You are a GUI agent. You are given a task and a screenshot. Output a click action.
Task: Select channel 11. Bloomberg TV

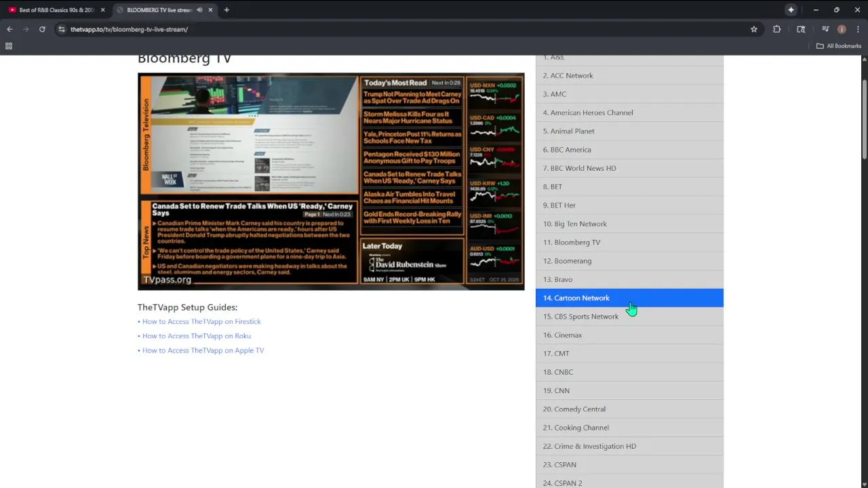629,242
